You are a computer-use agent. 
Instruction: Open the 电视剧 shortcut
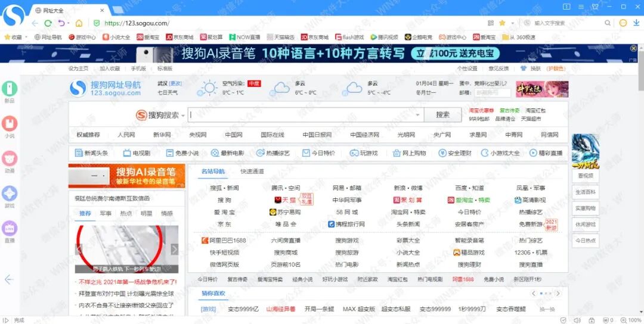click(137, 153)
